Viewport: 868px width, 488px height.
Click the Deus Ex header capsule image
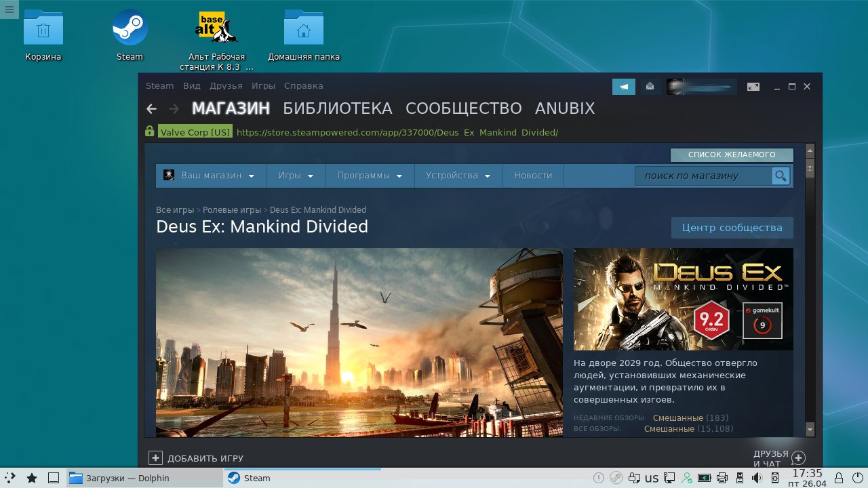coord(684,299)
